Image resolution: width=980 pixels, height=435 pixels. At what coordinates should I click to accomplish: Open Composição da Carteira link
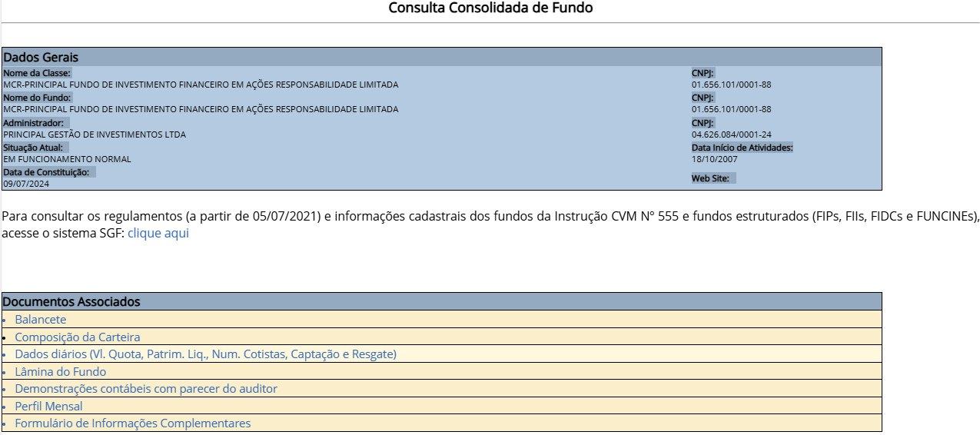pyautogui.click(x=78, y=337)
